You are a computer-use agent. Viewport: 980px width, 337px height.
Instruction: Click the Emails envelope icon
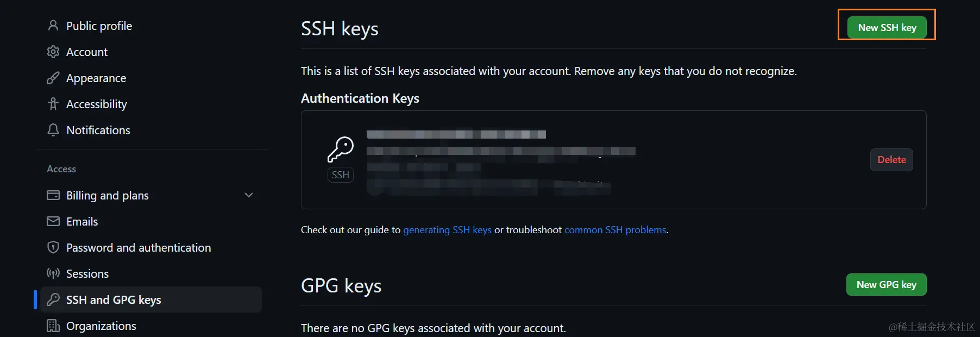(x=53, y=221)
